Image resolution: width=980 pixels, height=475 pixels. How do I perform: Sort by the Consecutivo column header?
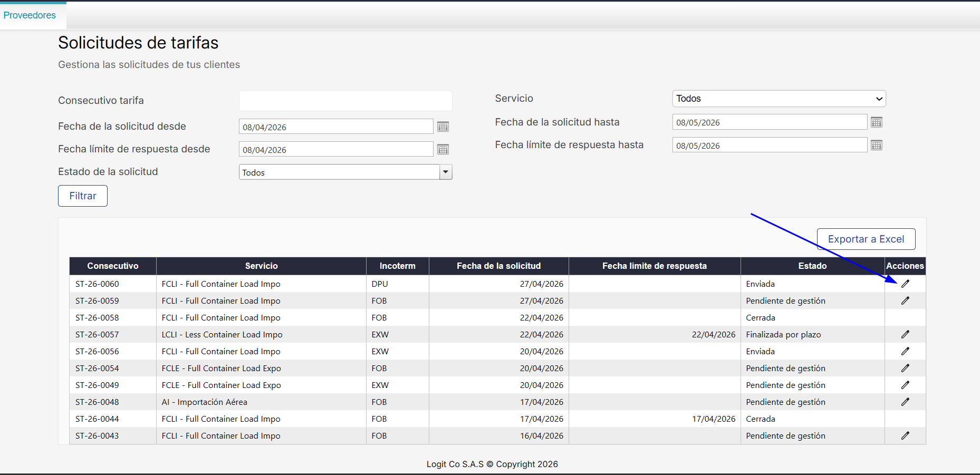pyautogui.click(x=113, y=266)
